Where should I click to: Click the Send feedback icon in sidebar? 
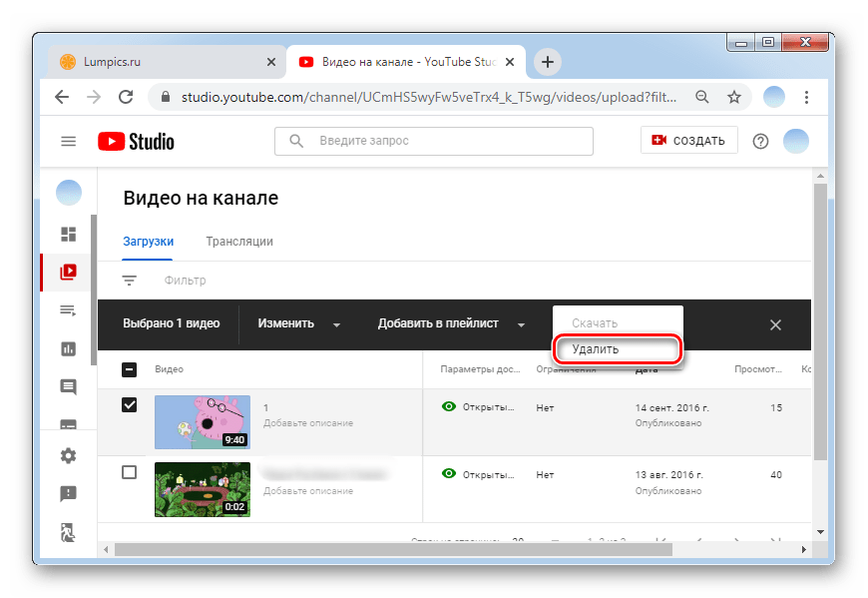point(68,493)
